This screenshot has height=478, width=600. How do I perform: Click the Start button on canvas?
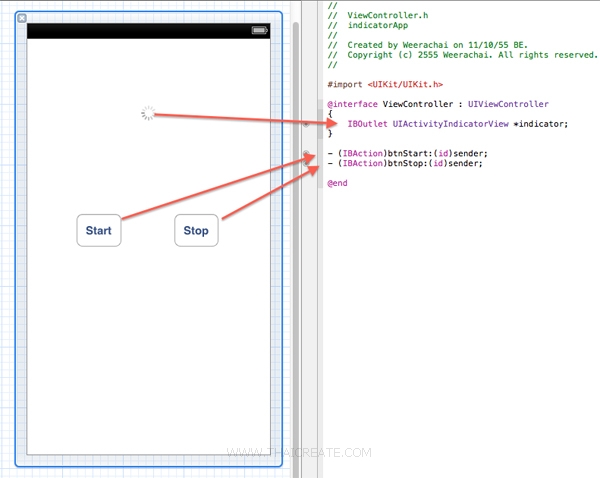[99, 230]
